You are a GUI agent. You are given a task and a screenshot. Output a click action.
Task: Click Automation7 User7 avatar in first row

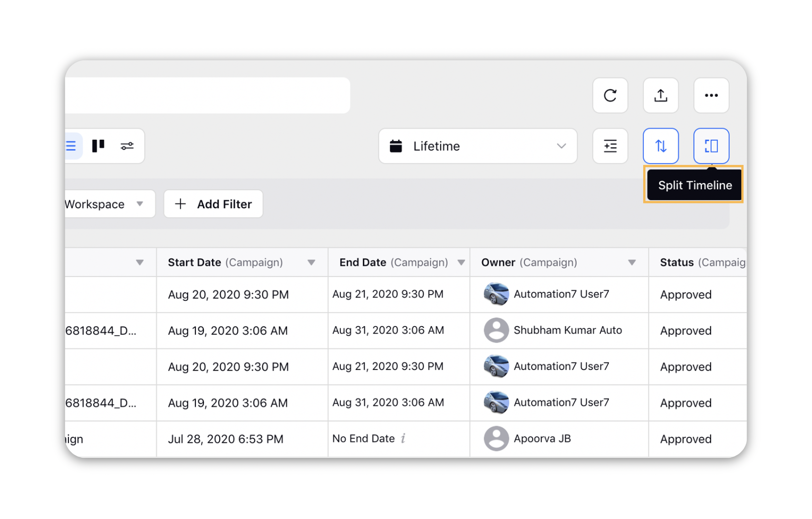pos(496,294)
